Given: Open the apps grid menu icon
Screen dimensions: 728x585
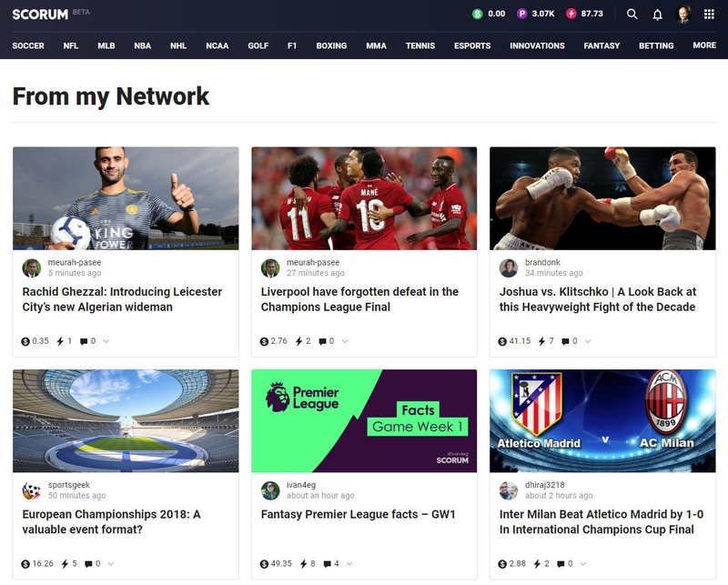Looking at the screenshot, I should [709, 14].
